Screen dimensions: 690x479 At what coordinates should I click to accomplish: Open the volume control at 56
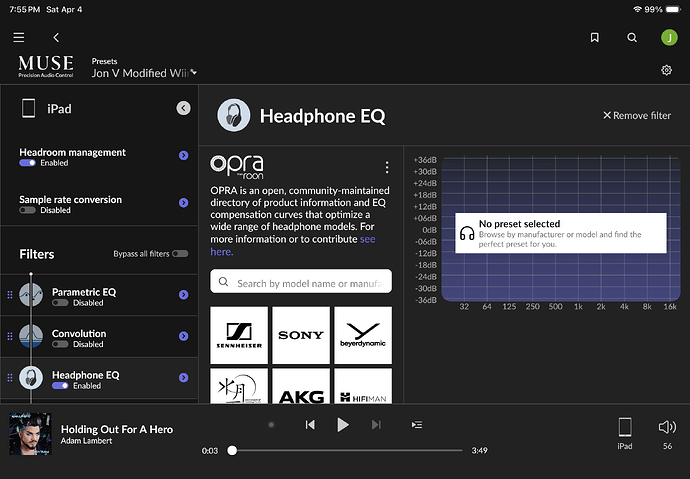[667, 433]
